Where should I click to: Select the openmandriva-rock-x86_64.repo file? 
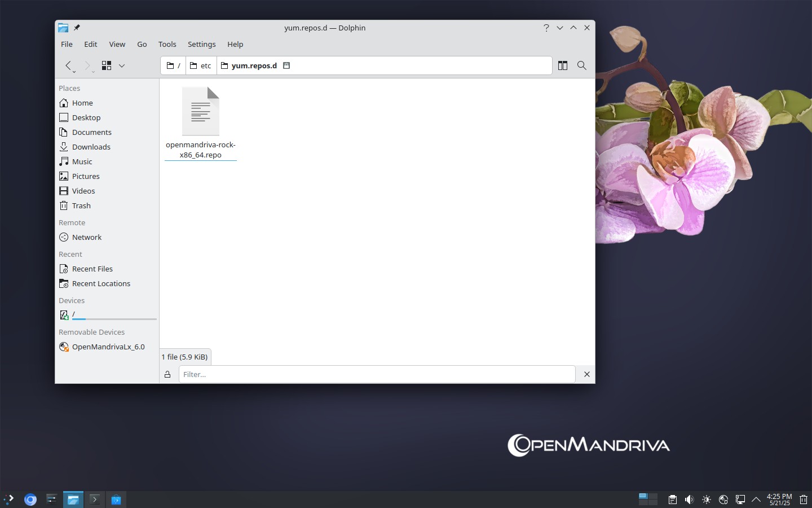tap(201, 123)
